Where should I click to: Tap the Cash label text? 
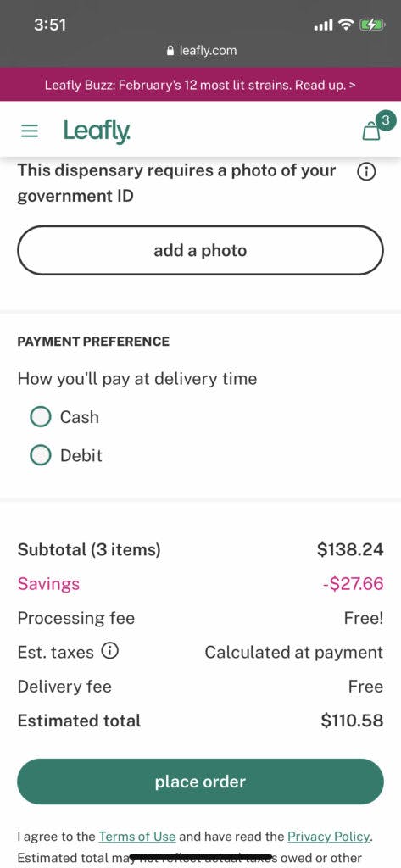79,417
